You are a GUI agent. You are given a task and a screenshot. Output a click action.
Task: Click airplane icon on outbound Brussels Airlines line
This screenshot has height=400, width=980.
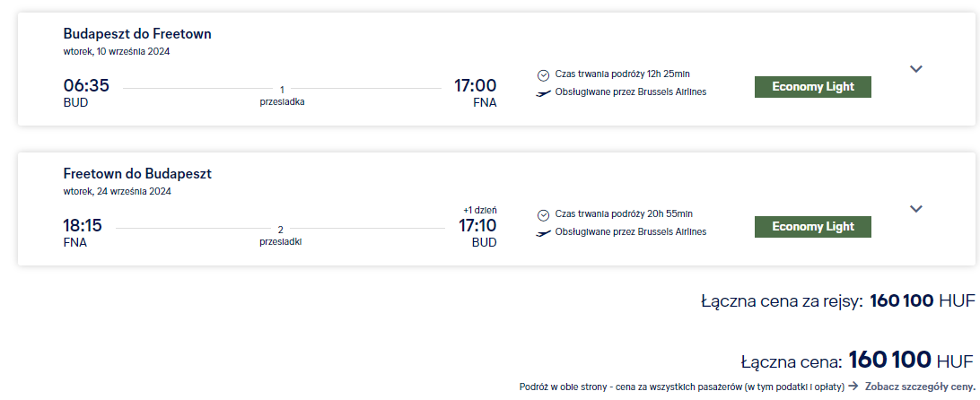coord(544,93)
